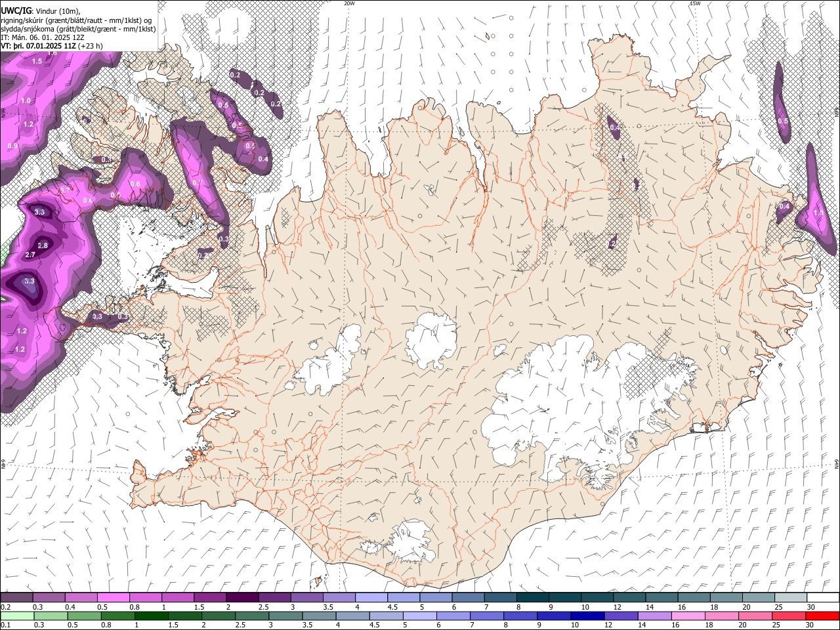This screenshot has width=840, height=630.
Task: Click the '0.1' label under the bottom legend row
Action: [6, 625]
